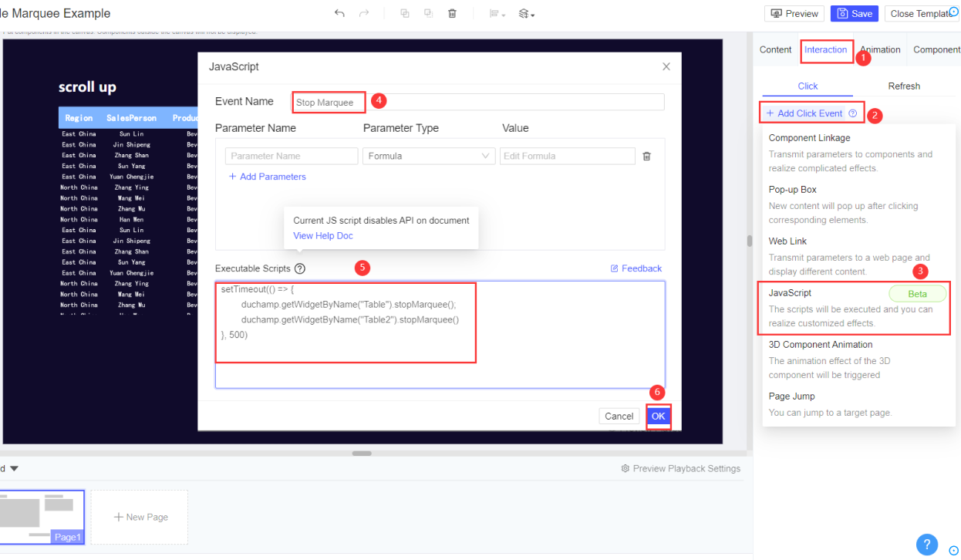Screen dimensions: 961x560
Task: Expand the collapsed arrow at the bottom left
Action: (14, 468)
